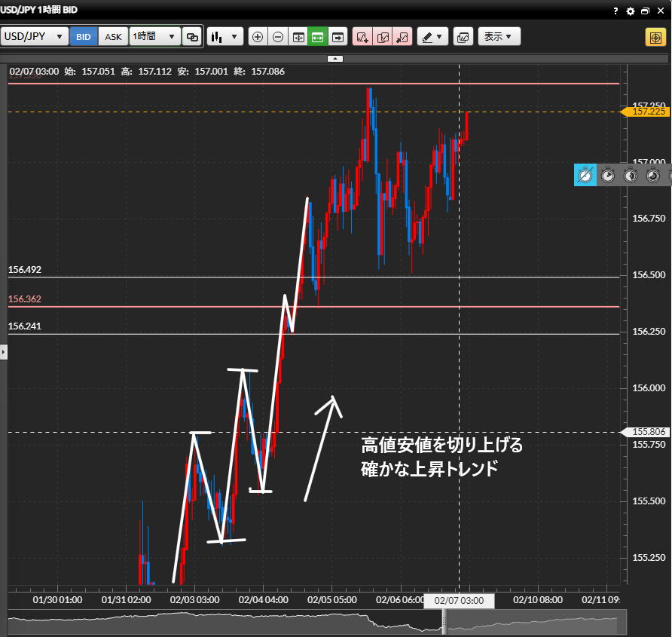Open the 1時間 timeframe dropdown

[x=154, y=37]
